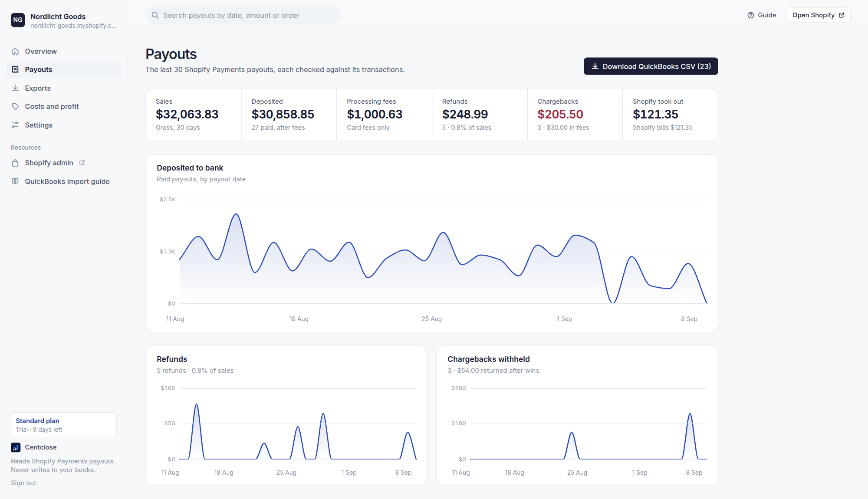
Task: Click the Nordlicht Goods store name
Action: coord(58,16)
